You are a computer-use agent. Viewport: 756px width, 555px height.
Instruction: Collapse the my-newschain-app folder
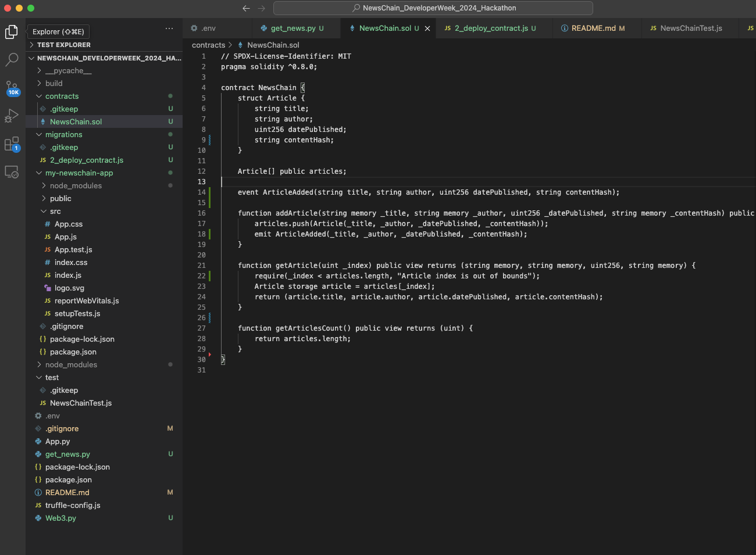[79, 173]
